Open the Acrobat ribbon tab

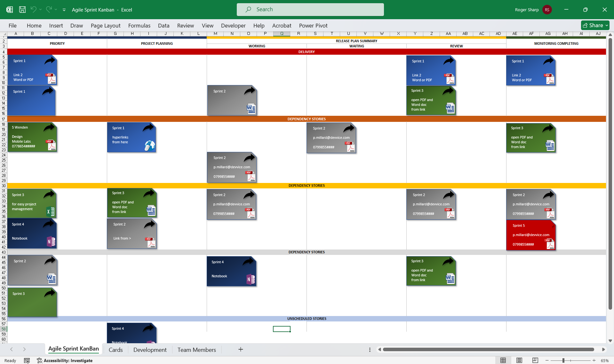pyautogui.click(x=282, y=26)
